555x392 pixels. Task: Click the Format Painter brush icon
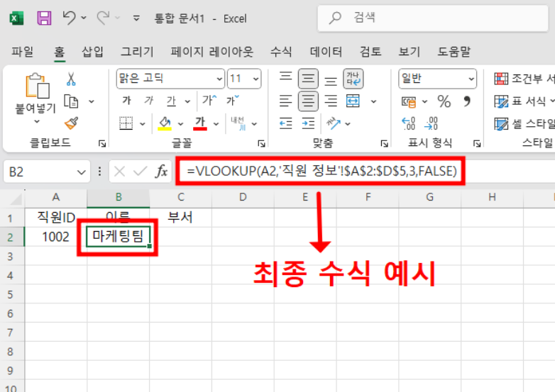[x=70, y=123]
